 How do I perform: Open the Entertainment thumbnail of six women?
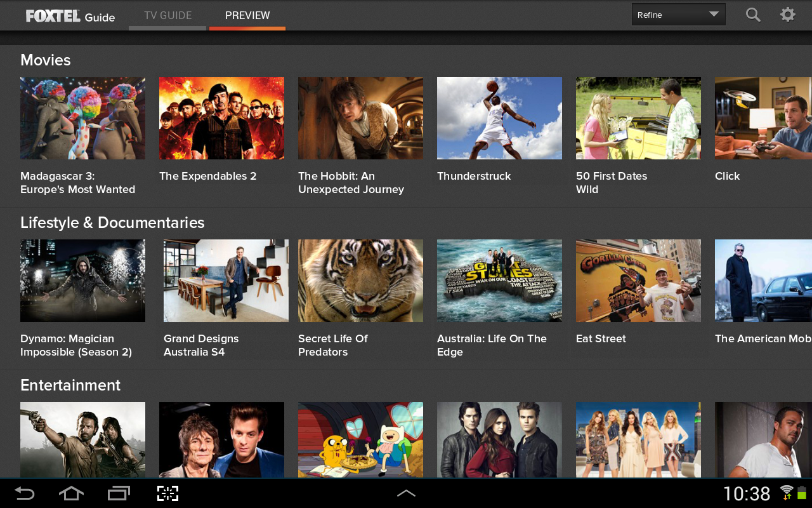pos(638,439)
